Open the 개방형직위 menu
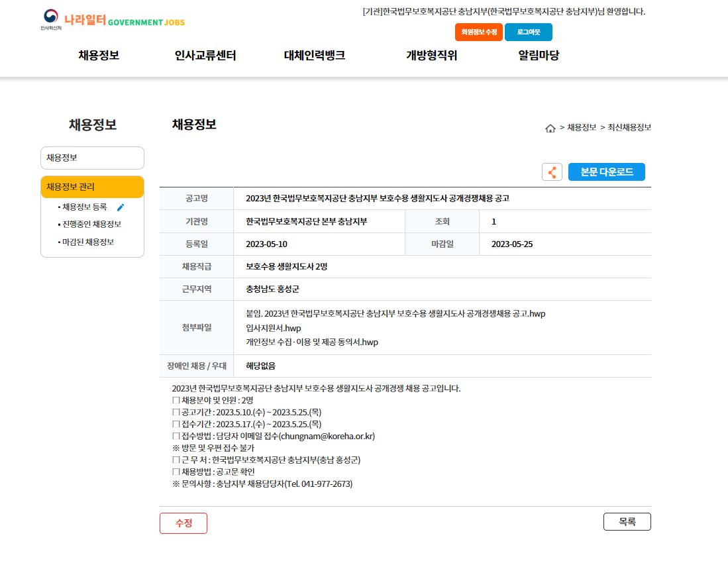Viewport: 728px width, 571px height. 432,55
